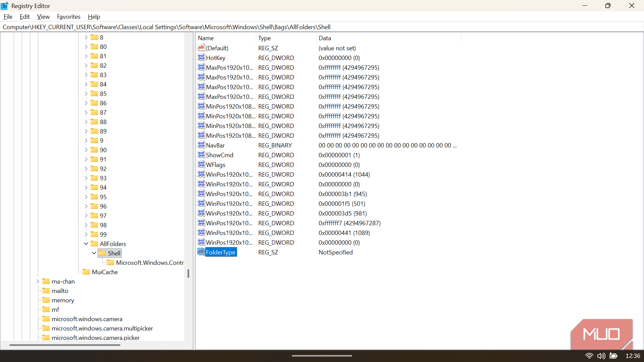Open the File menu

[8, 16]
